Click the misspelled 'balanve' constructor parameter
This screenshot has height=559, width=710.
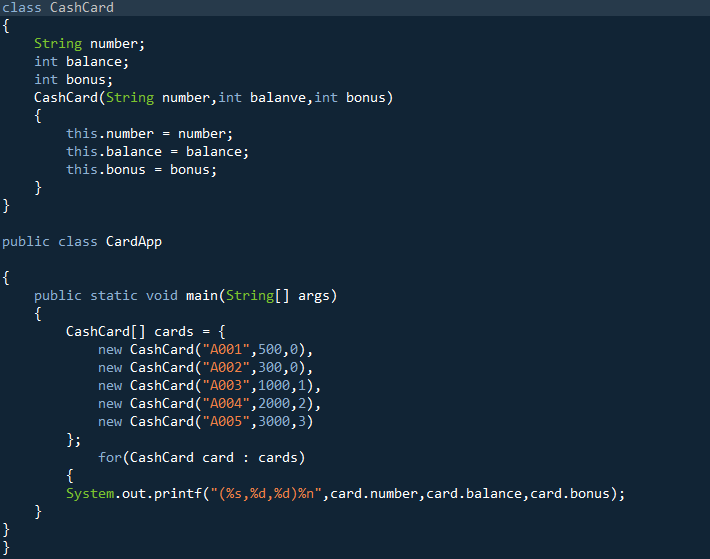278,98
